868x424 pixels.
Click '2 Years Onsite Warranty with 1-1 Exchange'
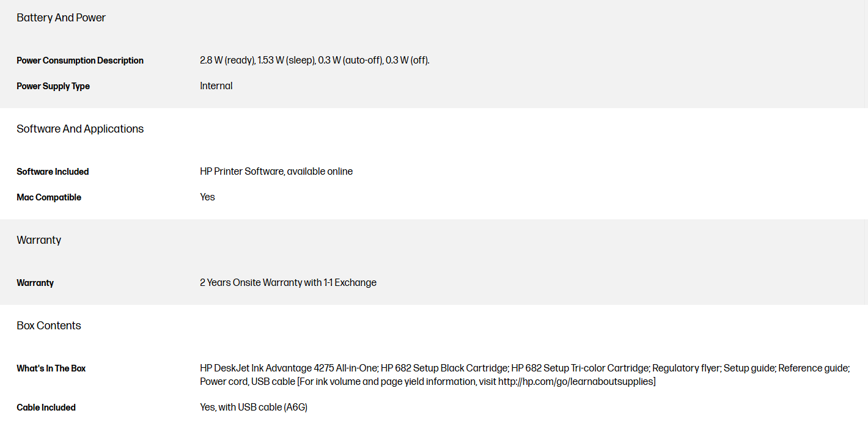point(288,283)
